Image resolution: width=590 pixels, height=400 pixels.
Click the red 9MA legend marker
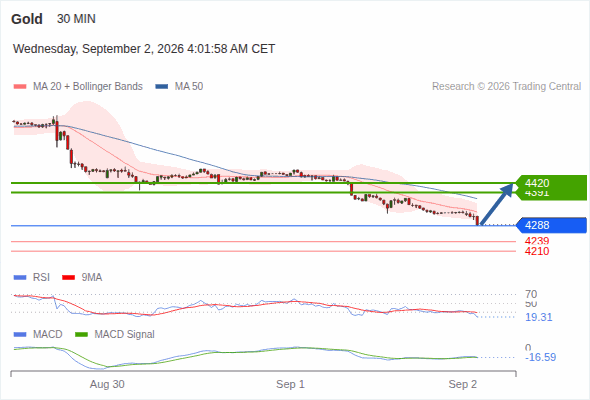tap(68, 278)
